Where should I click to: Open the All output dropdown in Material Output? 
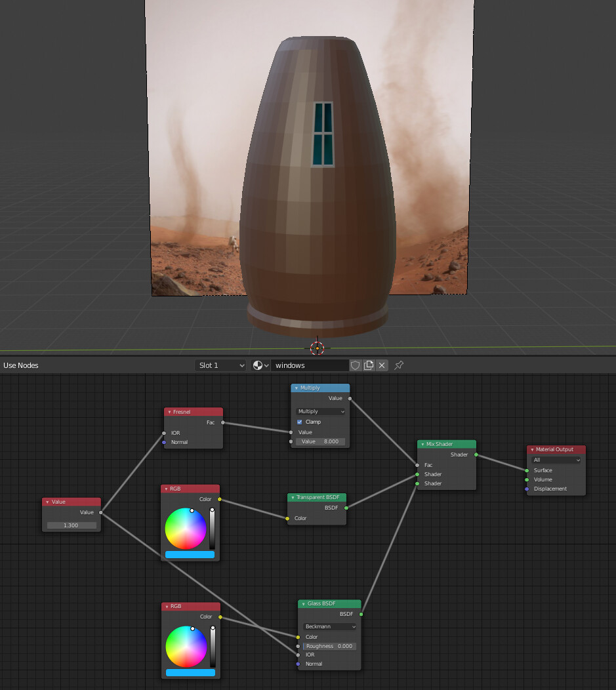[555, 460]
